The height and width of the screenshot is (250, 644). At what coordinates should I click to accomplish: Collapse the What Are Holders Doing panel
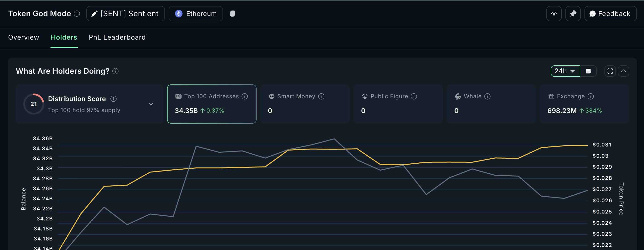tap(624, 71)
